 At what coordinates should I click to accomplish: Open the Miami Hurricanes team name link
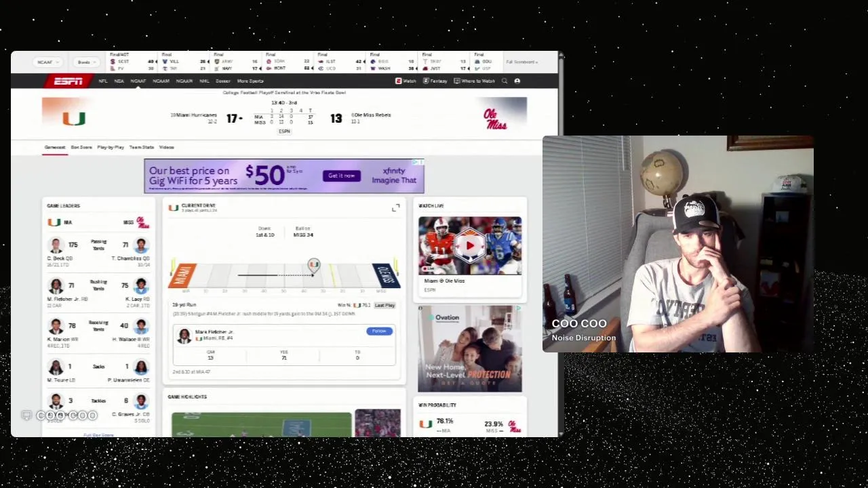197,115
